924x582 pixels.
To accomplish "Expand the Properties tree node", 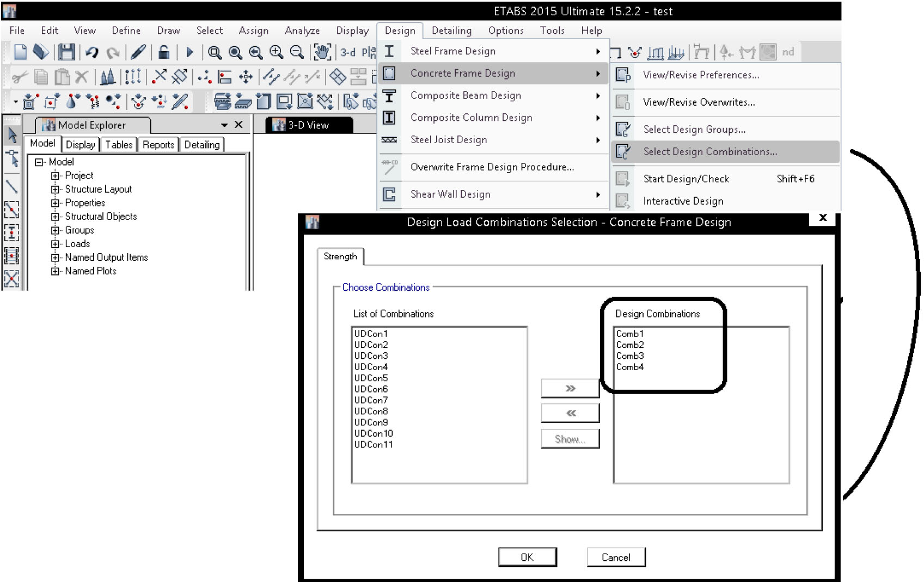I will point(55,203).
